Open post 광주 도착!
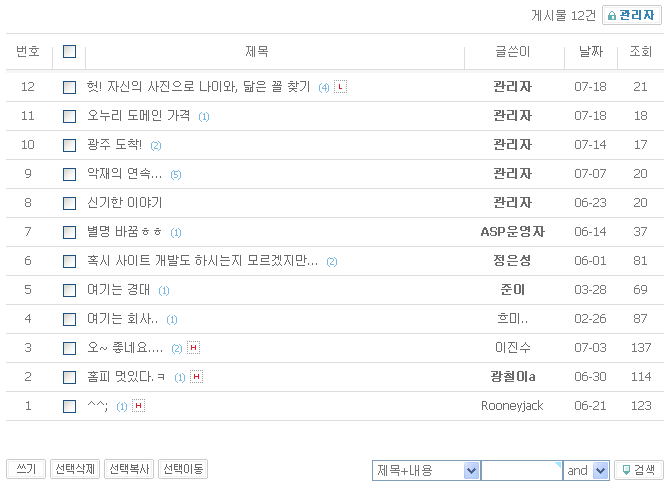 pos(114,144)
